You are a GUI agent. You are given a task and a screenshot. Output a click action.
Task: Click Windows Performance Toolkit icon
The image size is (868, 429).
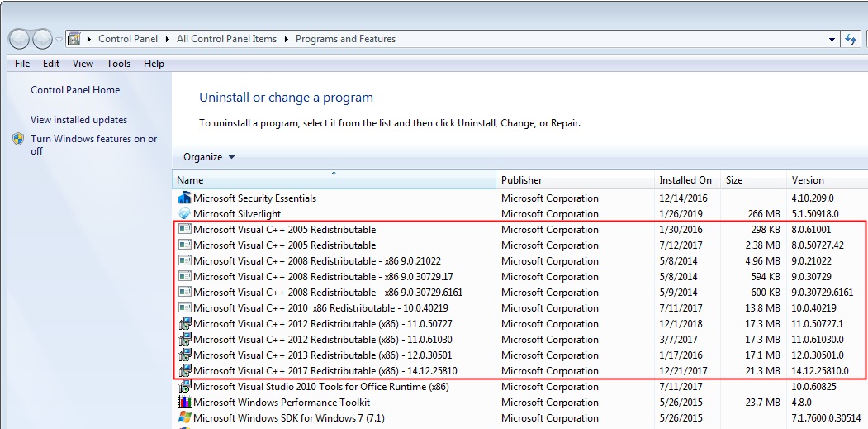(184, 402)
